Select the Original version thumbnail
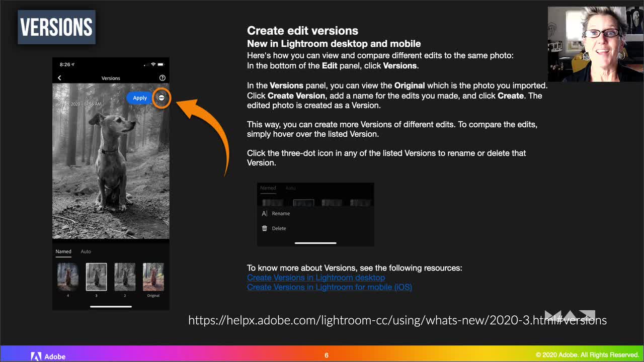644x362 pixels. (153, 277)
